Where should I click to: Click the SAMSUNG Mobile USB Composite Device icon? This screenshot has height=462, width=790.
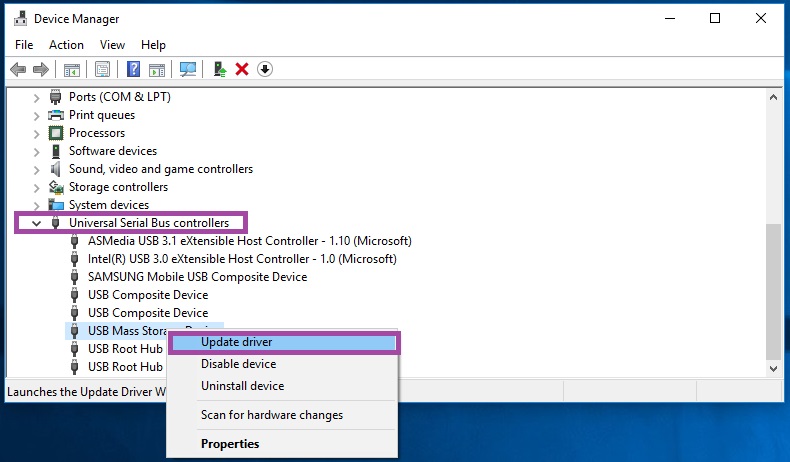click(75, 277)
